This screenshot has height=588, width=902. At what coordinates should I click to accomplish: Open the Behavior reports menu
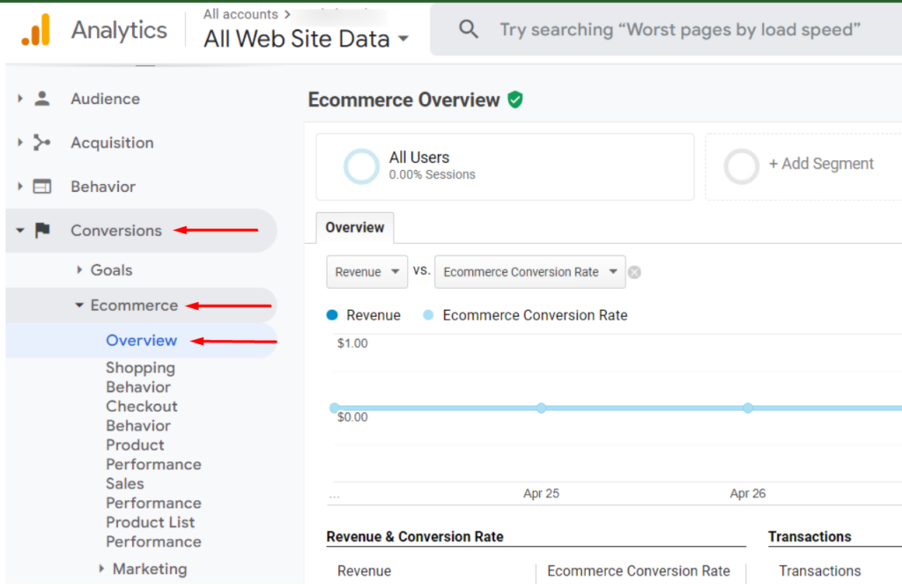click(103, 187)
